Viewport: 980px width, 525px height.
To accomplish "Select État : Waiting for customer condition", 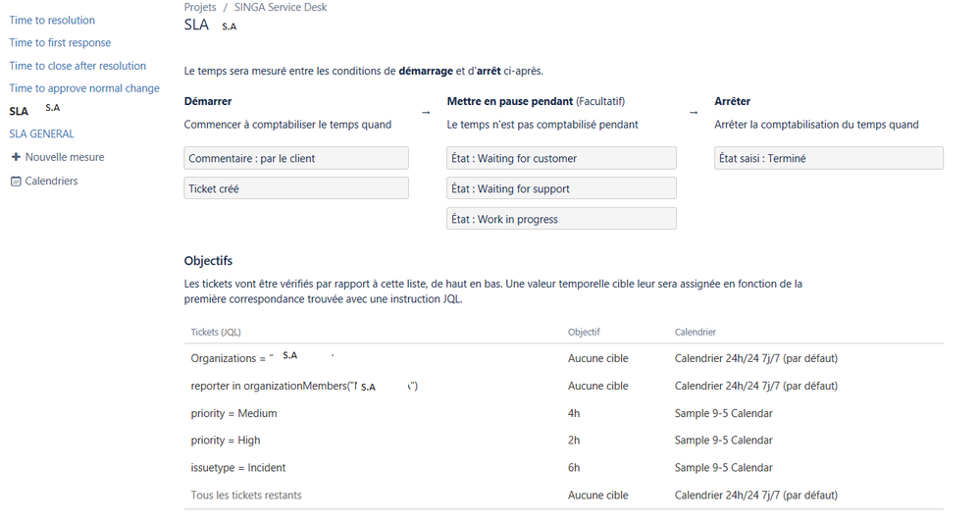I will (x=561, y=158).
